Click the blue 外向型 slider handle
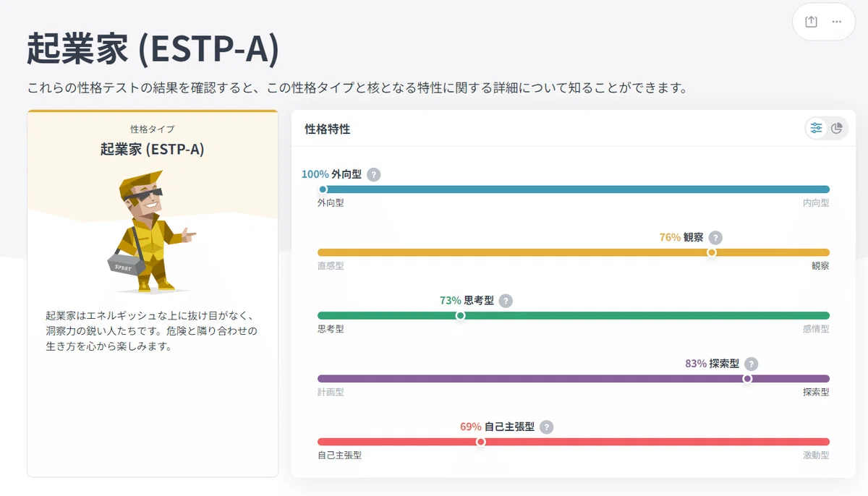Image resolution: width=868 pixels, height=496 pixels. click(x=323, y=189)
